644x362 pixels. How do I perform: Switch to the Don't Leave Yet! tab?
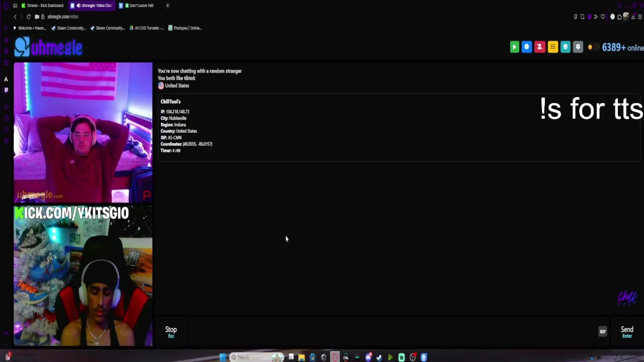click(139, 6)
